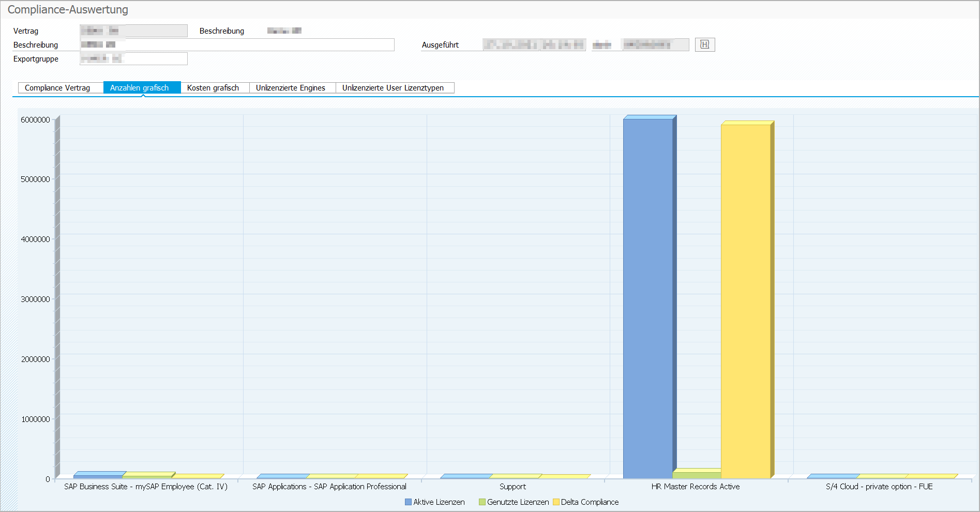Image resolution: width=980 pixels, height=512 pixels.
Task: Click the blue Aktive Lizenzen legend swatch
Action: click(408, 502)
